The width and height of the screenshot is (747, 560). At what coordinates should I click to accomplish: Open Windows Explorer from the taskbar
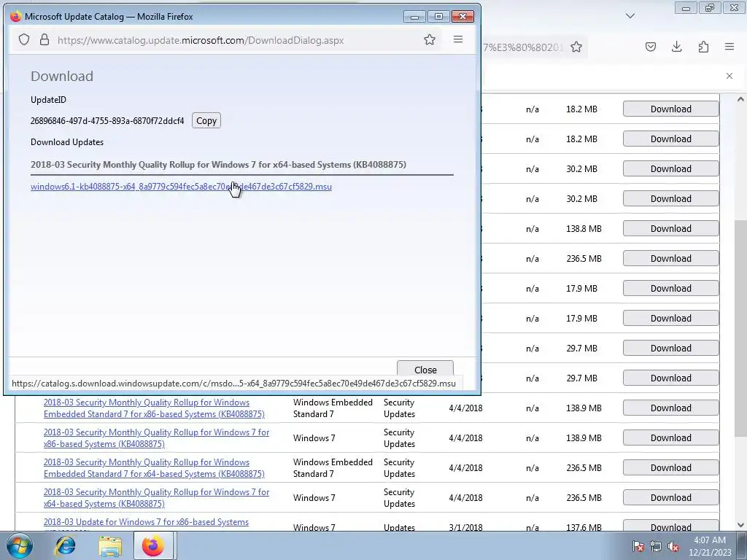110,545
